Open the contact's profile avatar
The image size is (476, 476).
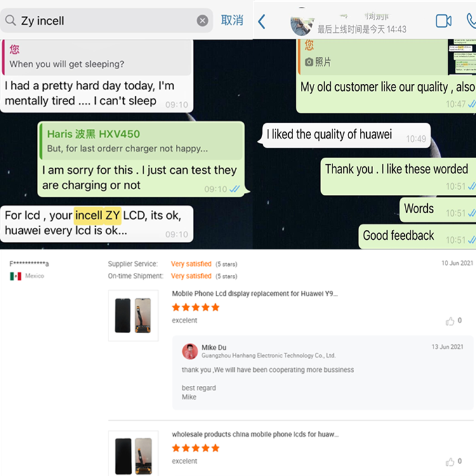point(301,25)
